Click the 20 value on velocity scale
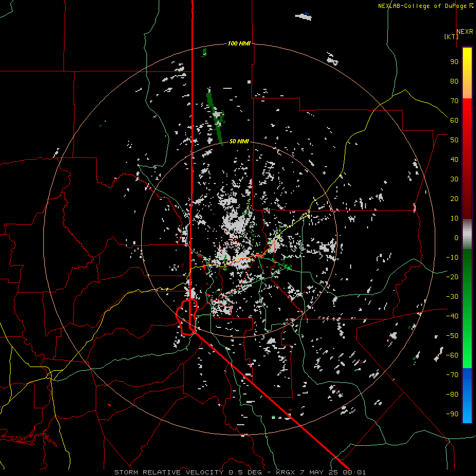 pos(454,199)
